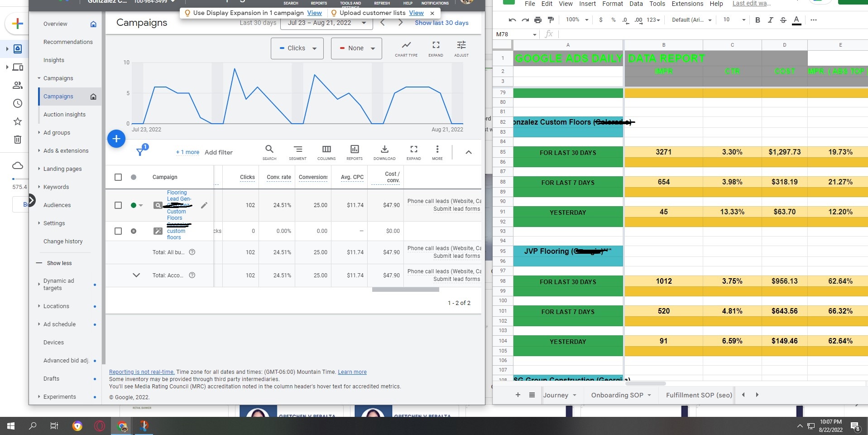Image resolution: width=868 pixels, height=435 pixels.
Task: Click Redo in the Sheets toolbar
Action: pyautogui.click(x=525, y=20)
